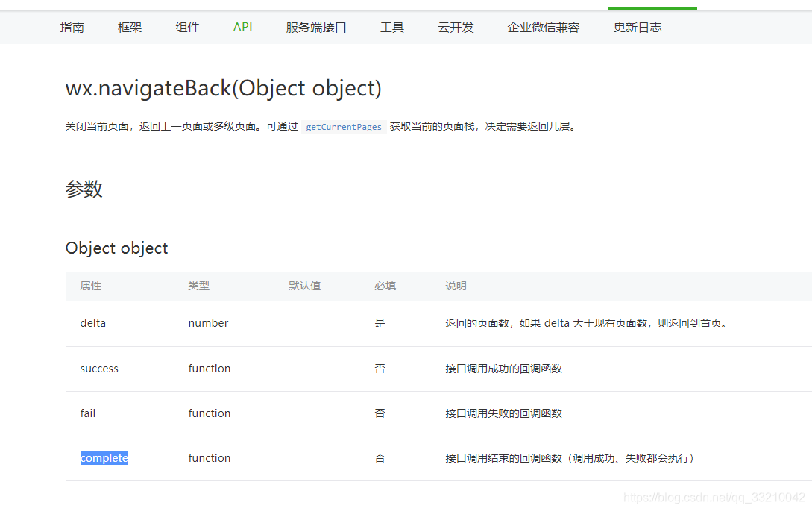
Task: Click the CSDN blog watermark link
Action: pyautogui.click(x=712, y=495)
